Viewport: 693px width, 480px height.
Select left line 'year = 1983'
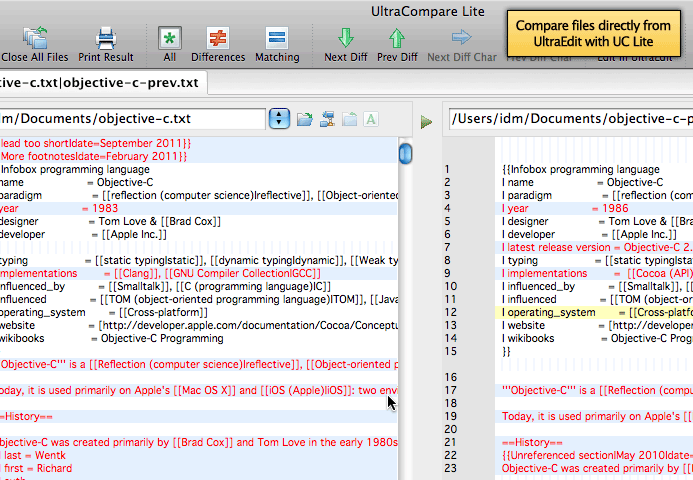[x=199, y=209]
